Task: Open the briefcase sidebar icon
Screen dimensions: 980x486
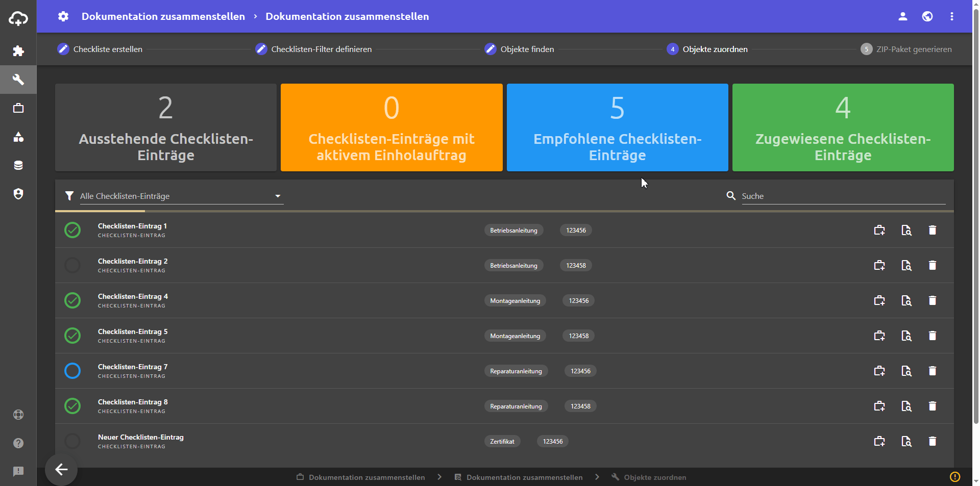Action: coord(18,108)
